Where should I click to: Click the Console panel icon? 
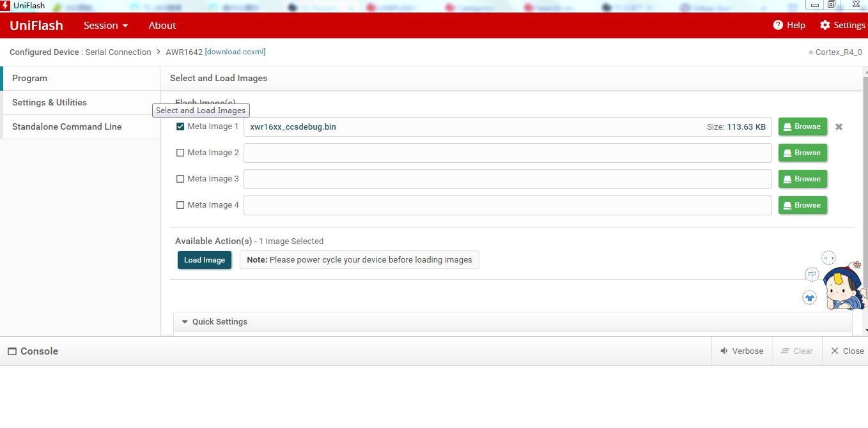tap(12, 351)
